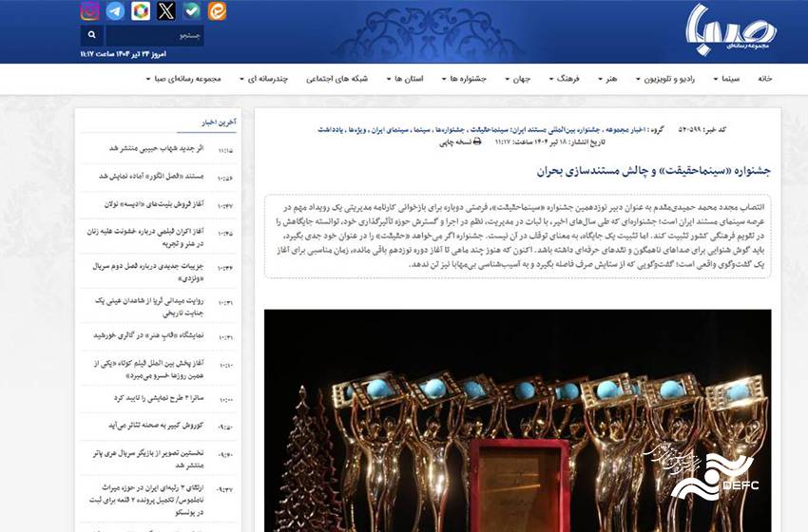Viewport: 808px width, 532px height.
Task: Click the نسخه چاپی print link
Action: click(460, 142)
